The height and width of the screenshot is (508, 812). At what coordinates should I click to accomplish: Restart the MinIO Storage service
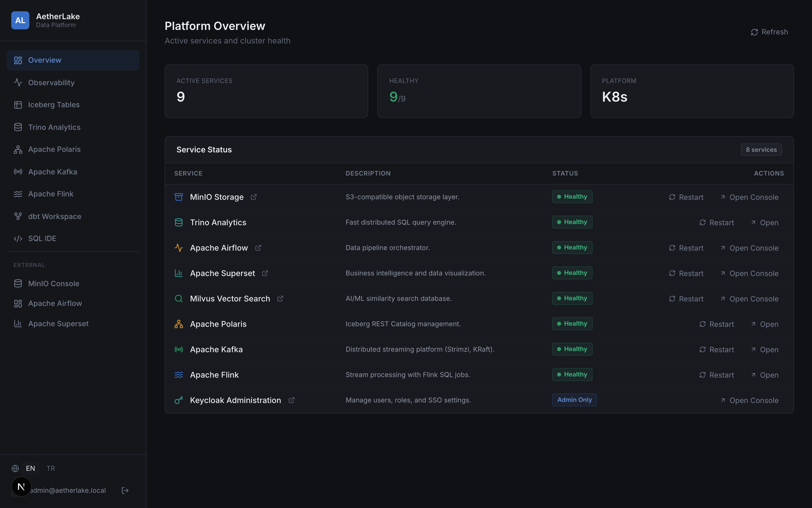(686, 197)
